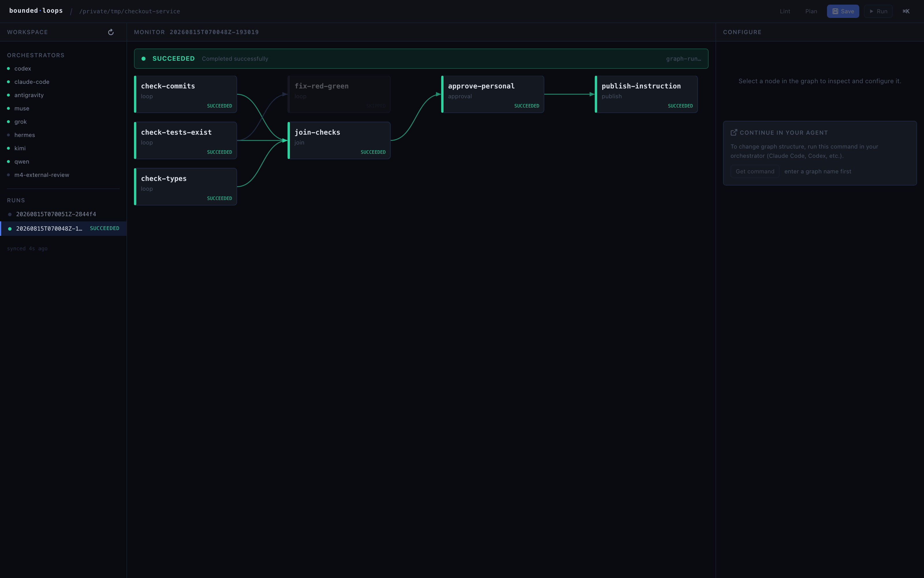
Task: Click the CONFIGURE panel header
Action: [x=742, y=32]
